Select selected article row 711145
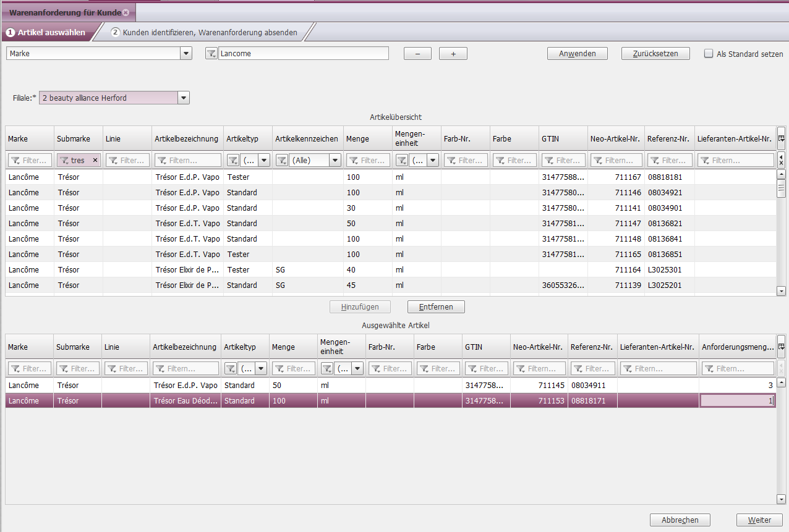 [x=391, y=386]
